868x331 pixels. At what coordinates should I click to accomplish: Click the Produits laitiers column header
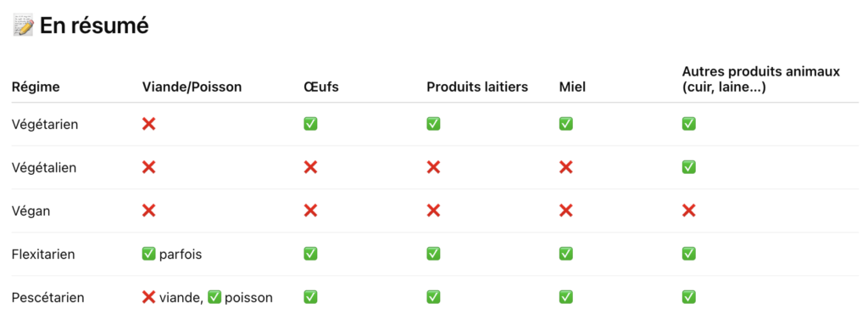click(477, 87)
